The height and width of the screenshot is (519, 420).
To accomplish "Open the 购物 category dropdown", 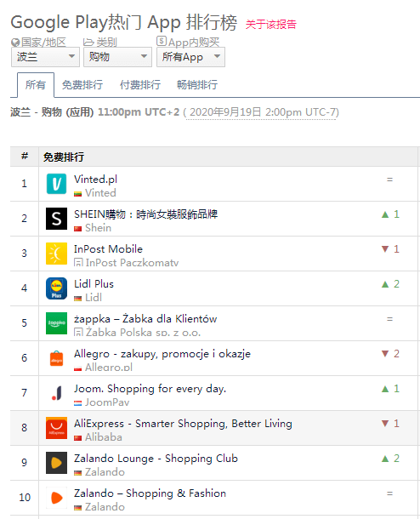I will pyautogui.click(x=117, y=57).
